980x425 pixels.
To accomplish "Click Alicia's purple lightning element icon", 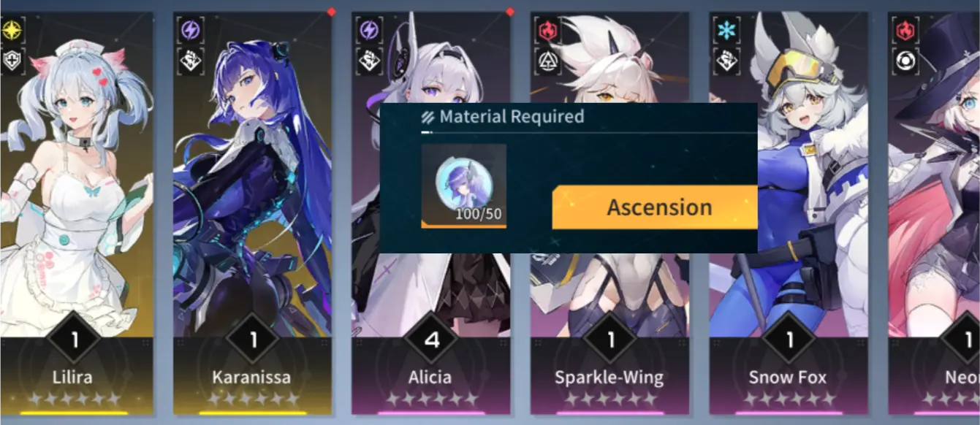I will pos(370,31).
